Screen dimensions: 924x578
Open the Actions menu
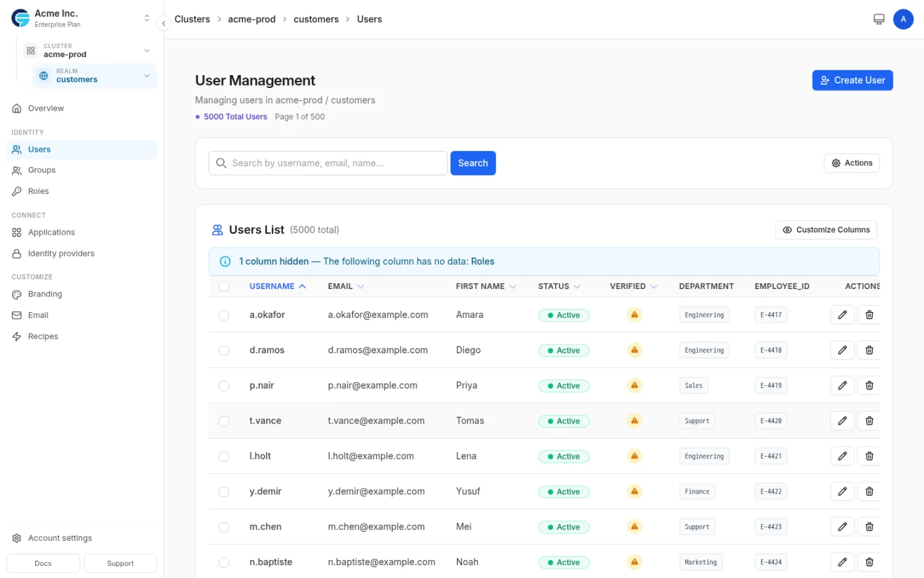[x=852, y=163]
